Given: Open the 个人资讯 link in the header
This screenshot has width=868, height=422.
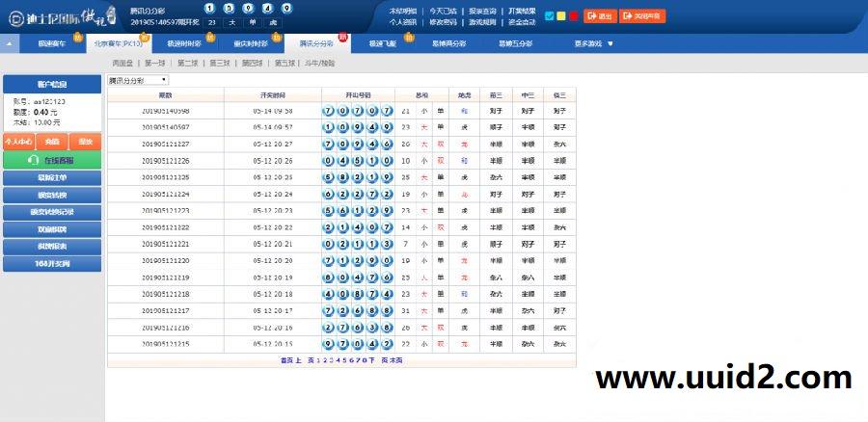Looking at the screenshot, I should pos(403,22).
